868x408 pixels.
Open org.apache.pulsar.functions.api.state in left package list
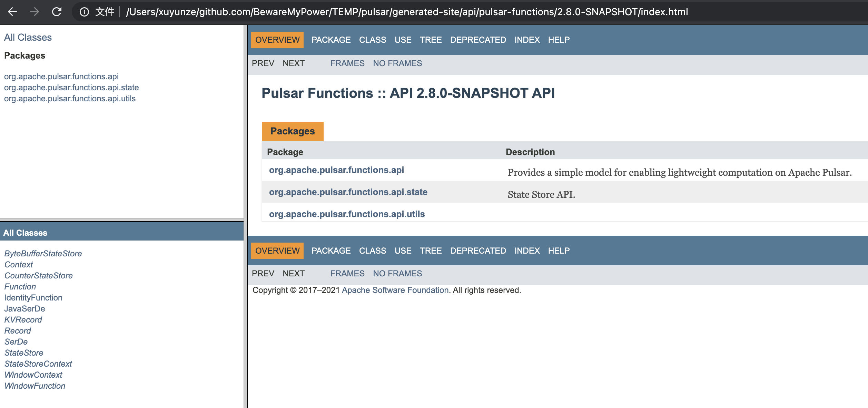pos(71,88)
